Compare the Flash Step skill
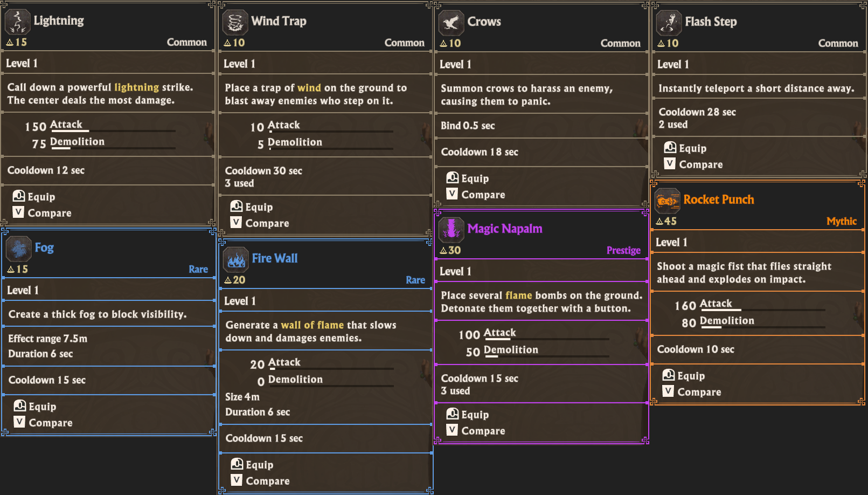Image resolution: width=868 pixels, height=495 pixels. (694, 164)
